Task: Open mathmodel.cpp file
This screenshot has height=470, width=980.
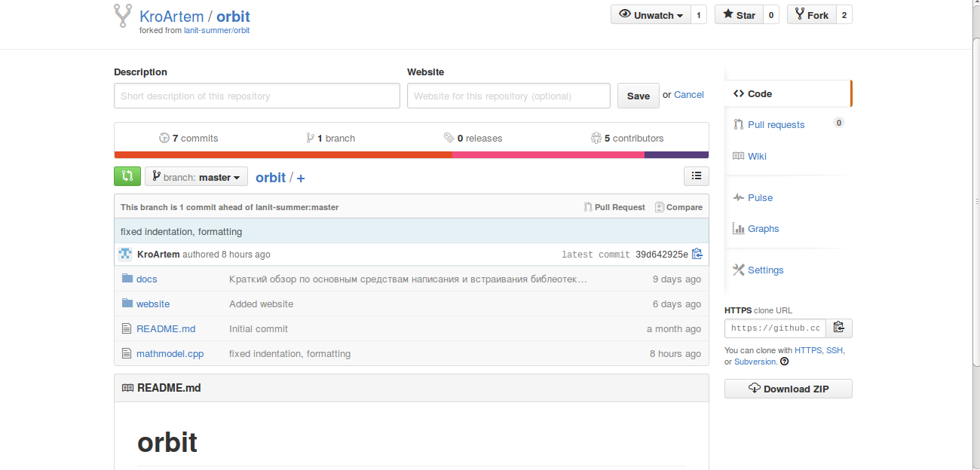Action: [170, 353]
